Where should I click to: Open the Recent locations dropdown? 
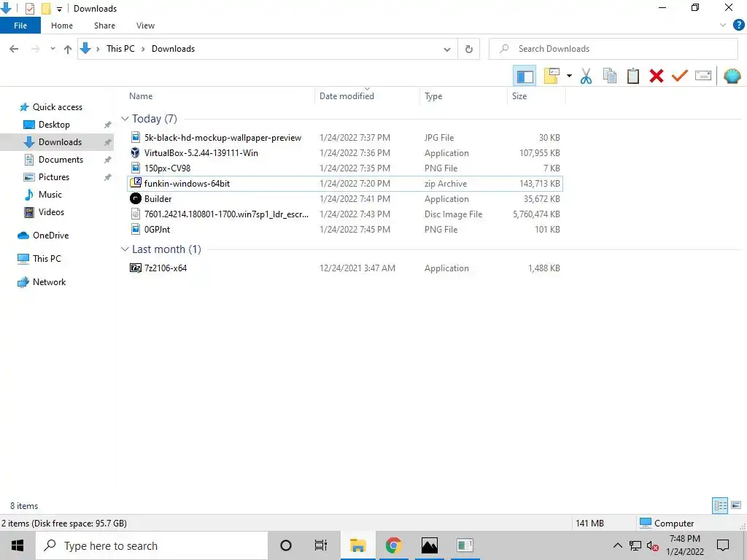click(x=53, y=49)
